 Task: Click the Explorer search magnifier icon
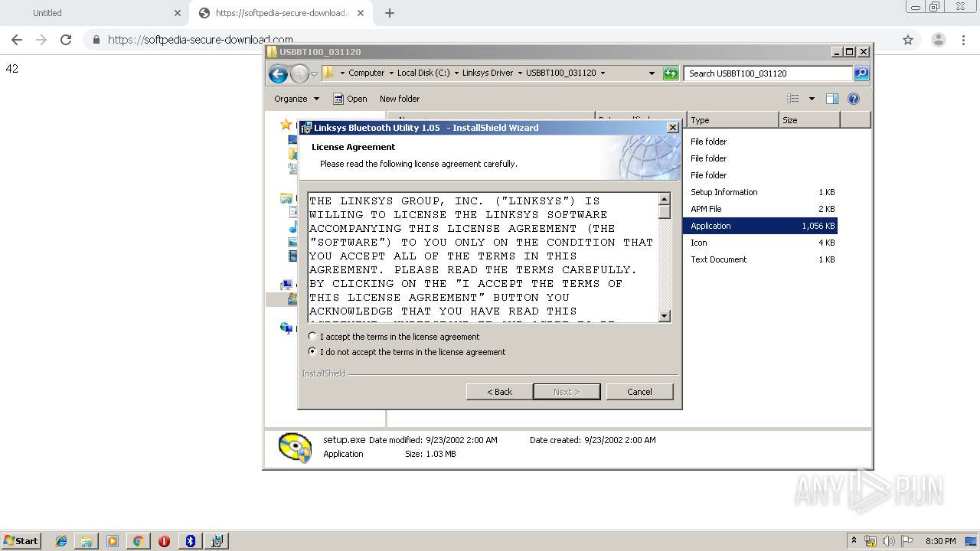[861, 73]
